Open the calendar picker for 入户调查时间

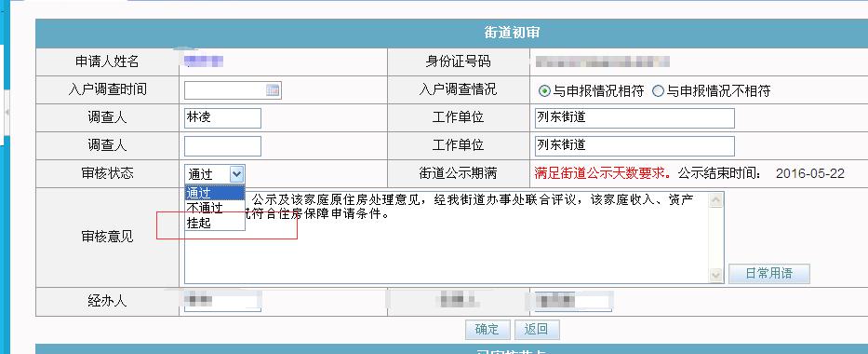coord(273,90)
